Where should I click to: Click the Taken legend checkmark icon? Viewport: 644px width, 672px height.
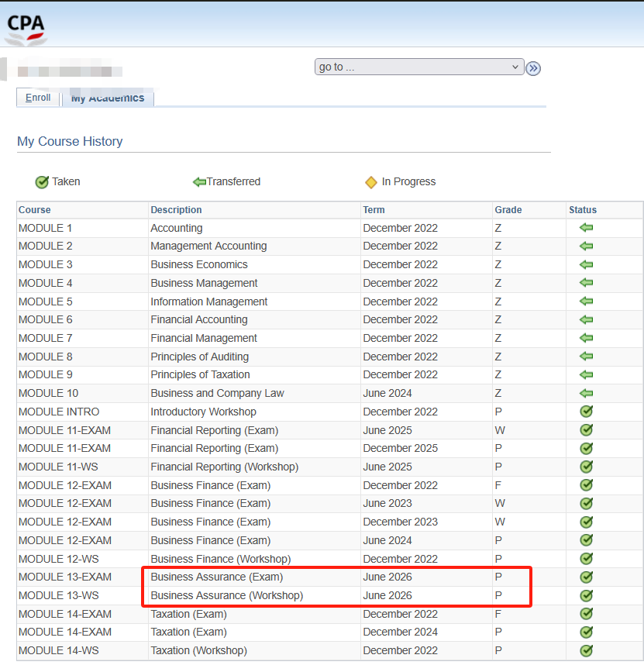coord(42,182)
